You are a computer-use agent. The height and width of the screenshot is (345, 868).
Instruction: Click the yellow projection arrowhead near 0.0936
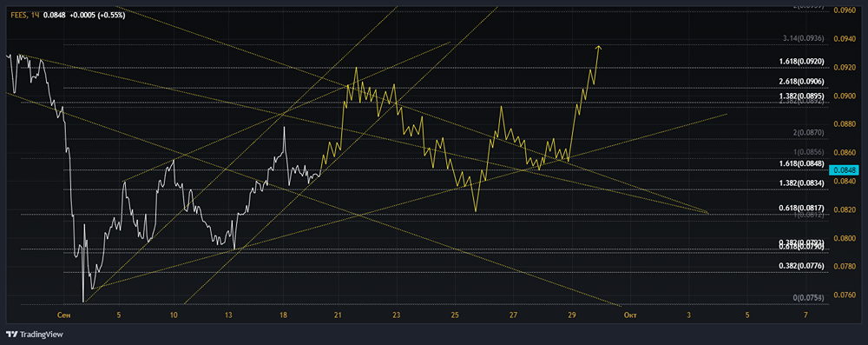pyautogui.click(x=598, y=49)
